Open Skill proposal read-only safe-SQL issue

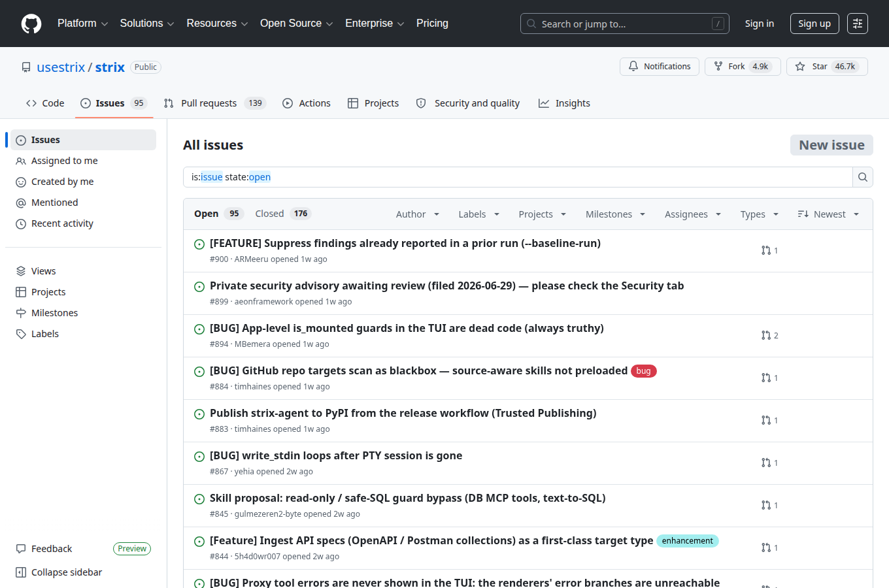click(x=408, y=498)
